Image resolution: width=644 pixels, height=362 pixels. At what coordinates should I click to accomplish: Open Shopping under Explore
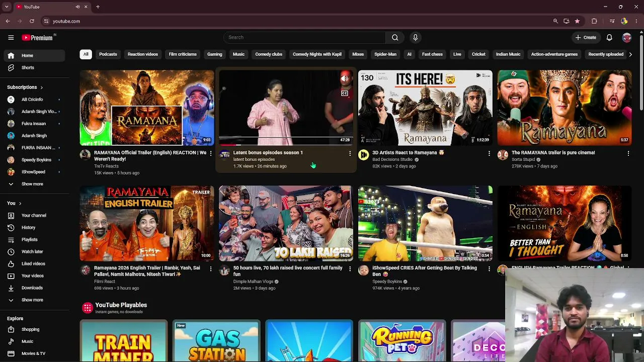click(34, 329)
